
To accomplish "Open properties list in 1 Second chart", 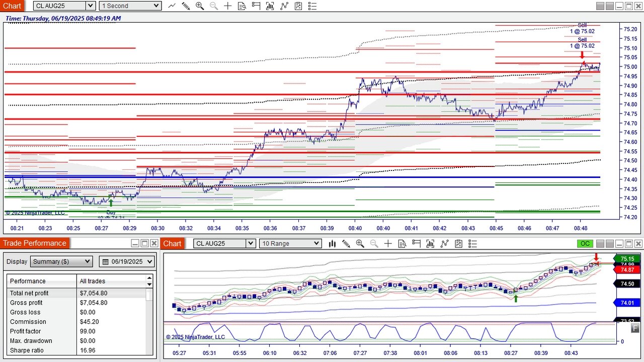I will 312,6.
